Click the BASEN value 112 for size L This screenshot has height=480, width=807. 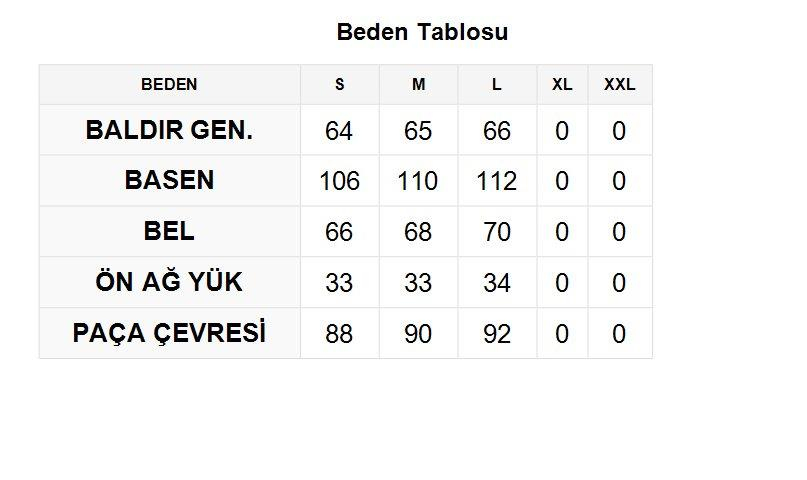pyautogui.click(x=497, y=182)
